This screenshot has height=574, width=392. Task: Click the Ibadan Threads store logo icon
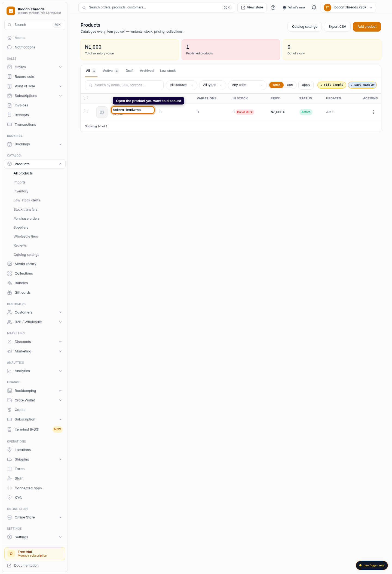click(11, 11)
